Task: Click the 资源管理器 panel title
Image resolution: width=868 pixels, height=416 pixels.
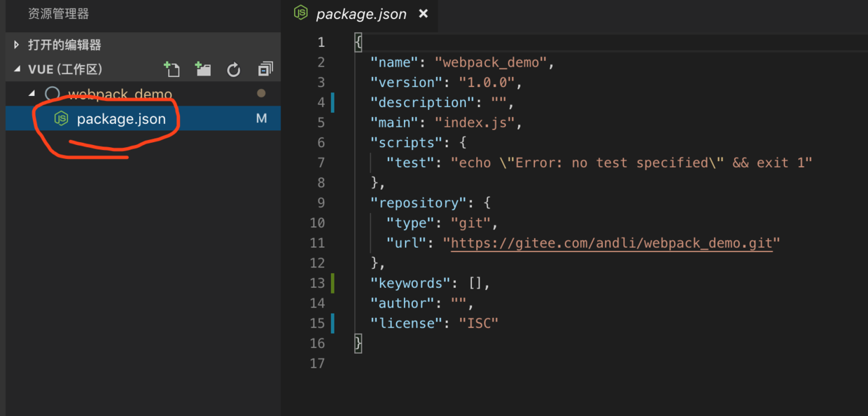Action: (58, 14)
